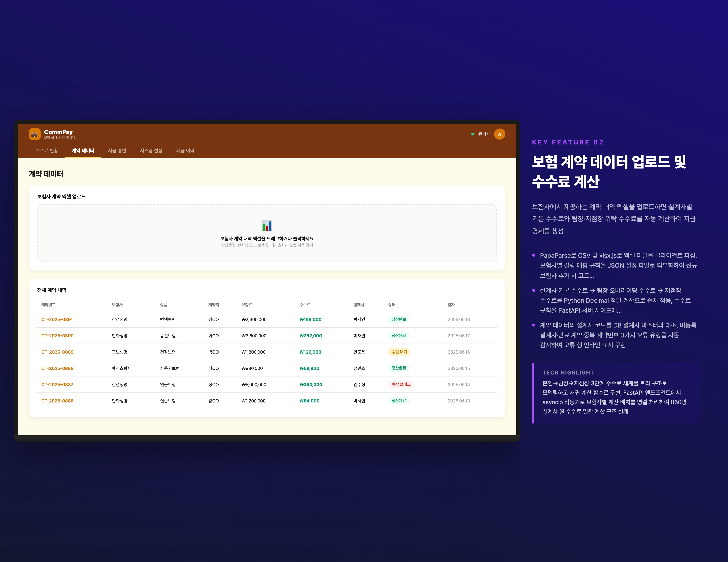Click the green online status indicator
This screenshot has height=562, width=728.
click(x=472, y=134)
